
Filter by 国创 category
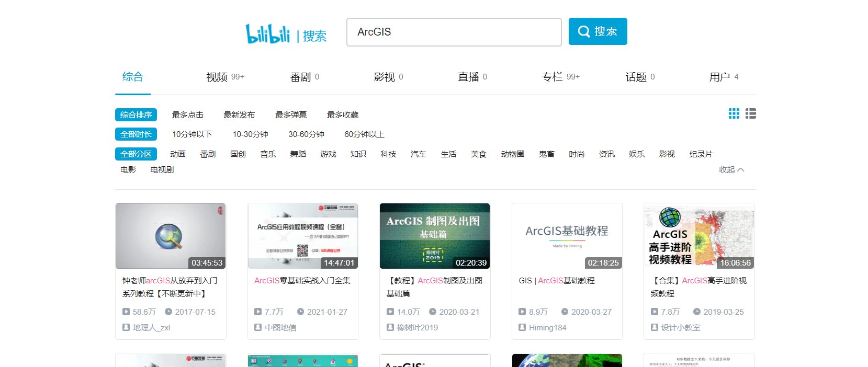[x=238, y=154]
